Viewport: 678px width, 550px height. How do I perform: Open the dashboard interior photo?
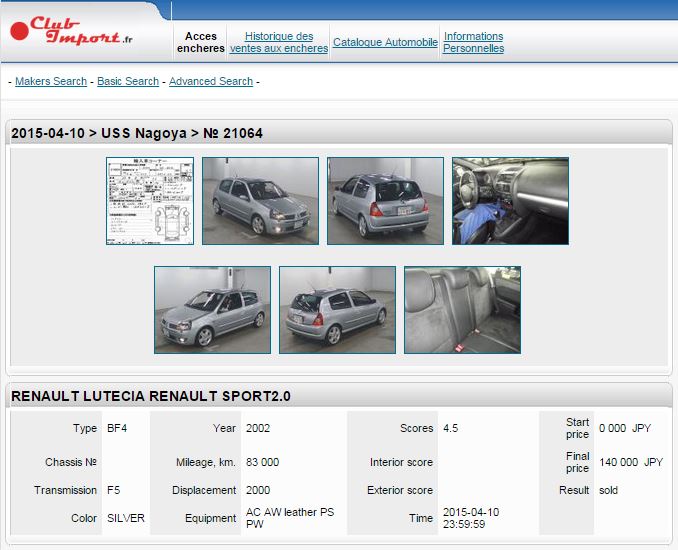pos(510,201)
